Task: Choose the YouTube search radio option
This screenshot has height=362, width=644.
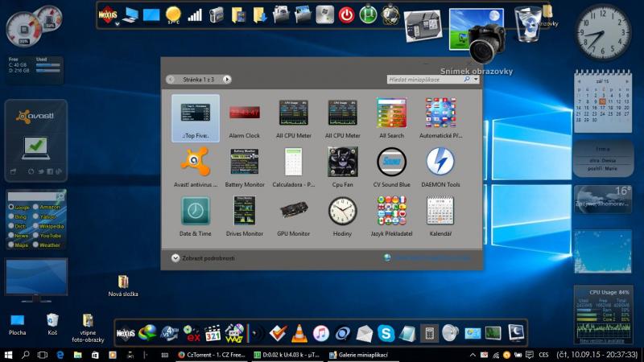Action: [x=36, y=236]
